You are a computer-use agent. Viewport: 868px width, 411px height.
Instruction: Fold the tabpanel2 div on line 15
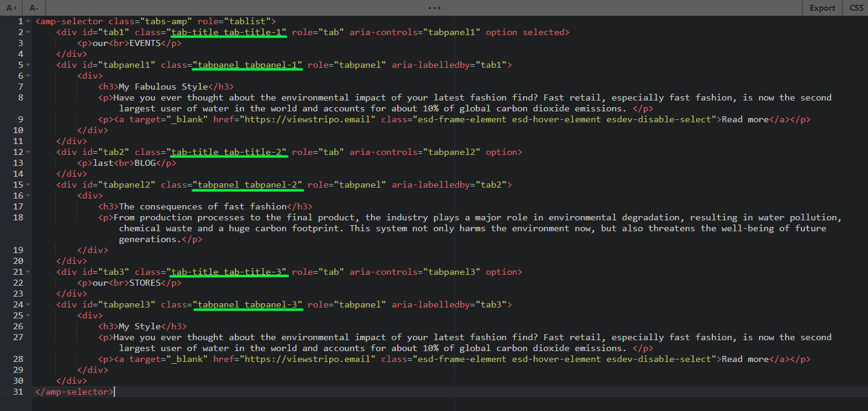[x=28, y=185]
